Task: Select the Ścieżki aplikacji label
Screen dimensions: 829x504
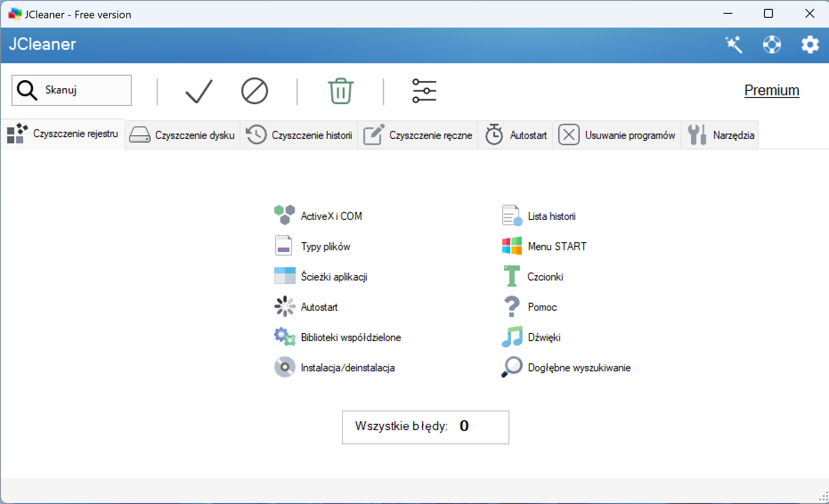Action: coord(334,276)
